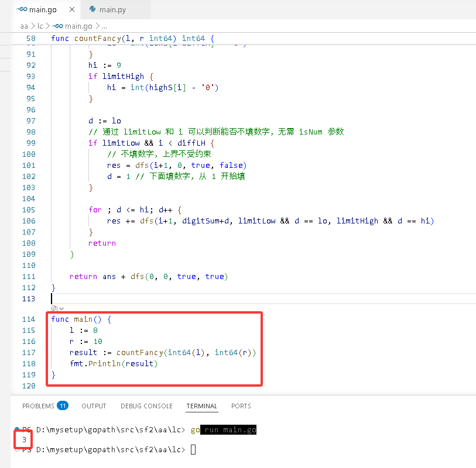The height and width of the screenshot is (468, 476).
Task: Click 'd = 1' line with comment
Action: pyautogui.click(x=176, y=176)
